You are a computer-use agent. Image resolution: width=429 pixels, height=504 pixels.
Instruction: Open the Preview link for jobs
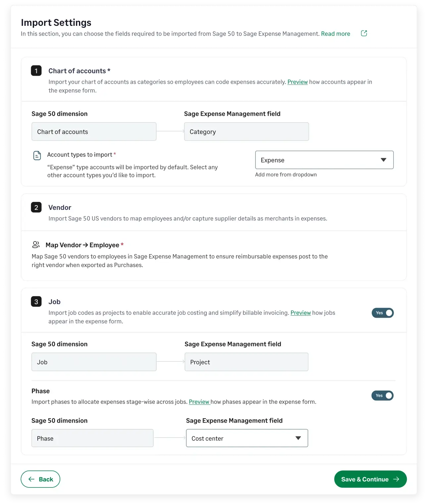tap(301, 313)
